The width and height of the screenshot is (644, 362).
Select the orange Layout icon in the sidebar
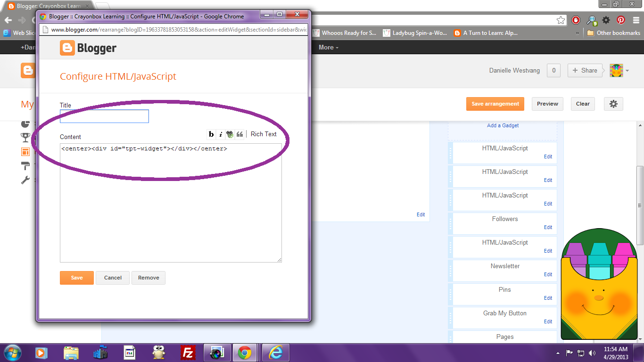[x=26, y=152]
